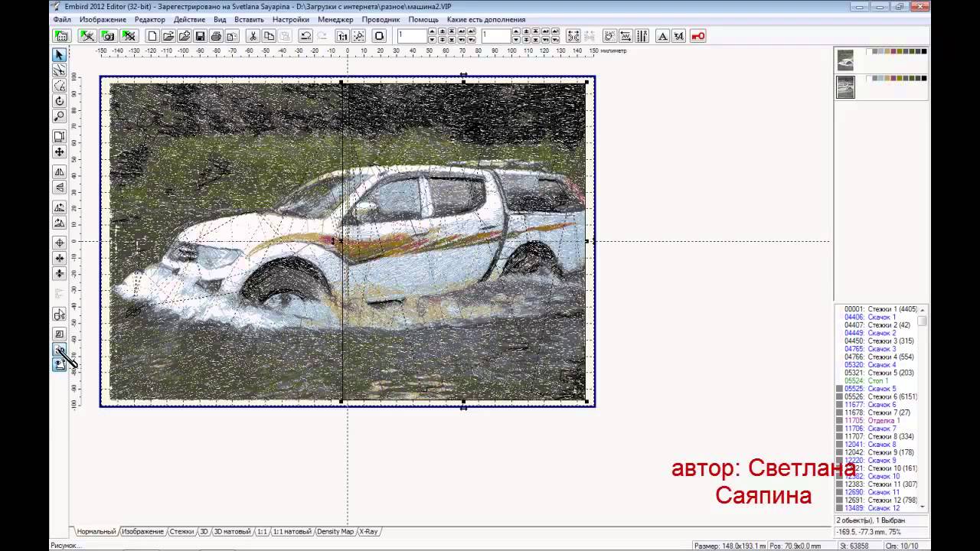Select the first object thumbnail in right panel

845,60
